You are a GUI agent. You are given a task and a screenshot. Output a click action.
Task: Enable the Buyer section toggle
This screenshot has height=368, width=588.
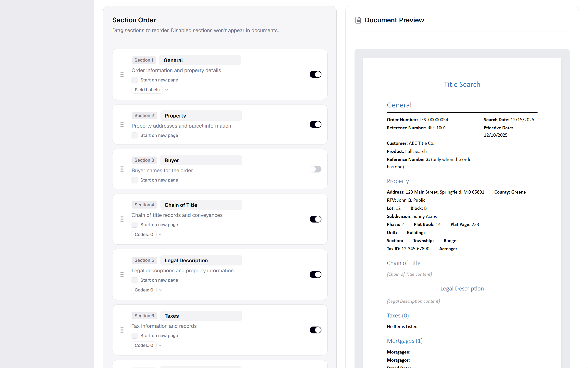(x=316, y=169)
